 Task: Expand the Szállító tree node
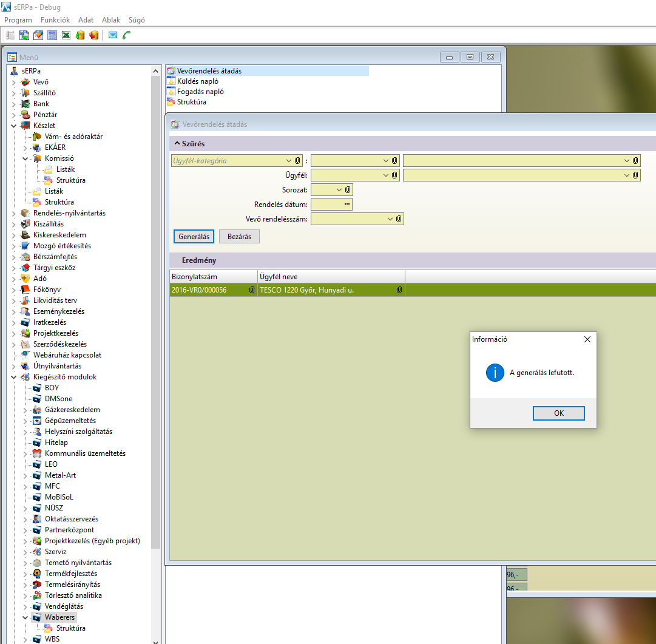pos(14,93)
